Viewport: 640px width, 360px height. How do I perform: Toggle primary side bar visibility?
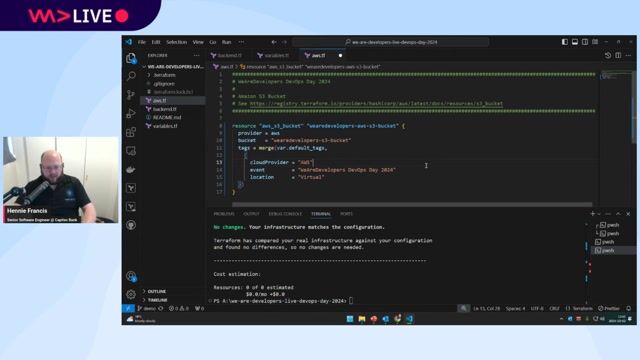tap(565, 42)
